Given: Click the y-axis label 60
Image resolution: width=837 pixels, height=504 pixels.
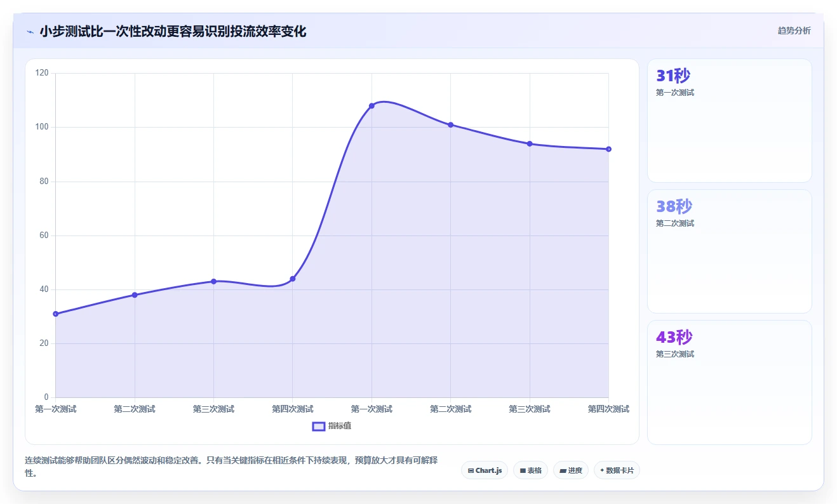Looking at the screenshot, I should 44,235.
